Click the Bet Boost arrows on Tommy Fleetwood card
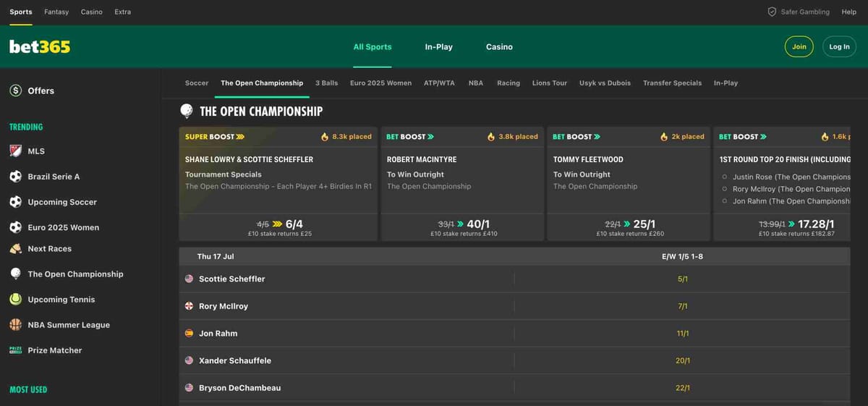The height and width of the screenshot is (406, 868). (x=597, y=137)
